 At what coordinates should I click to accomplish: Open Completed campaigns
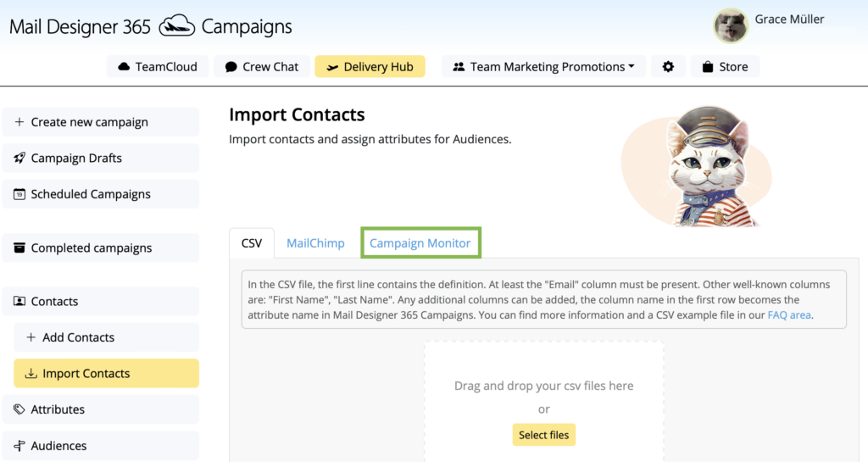[101, 248]
